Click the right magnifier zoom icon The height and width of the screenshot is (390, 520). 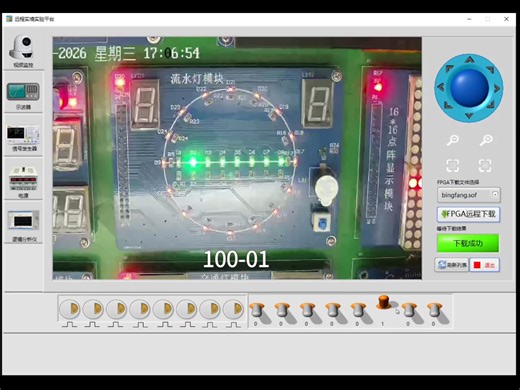486,140
